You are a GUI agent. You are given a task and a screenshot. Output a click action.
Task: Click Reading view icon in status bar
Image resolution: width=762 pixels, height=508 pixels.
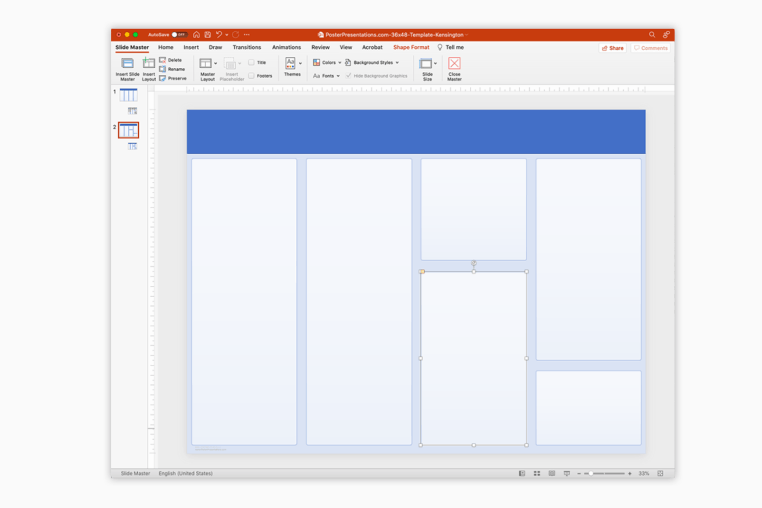[x=552, y=473]
